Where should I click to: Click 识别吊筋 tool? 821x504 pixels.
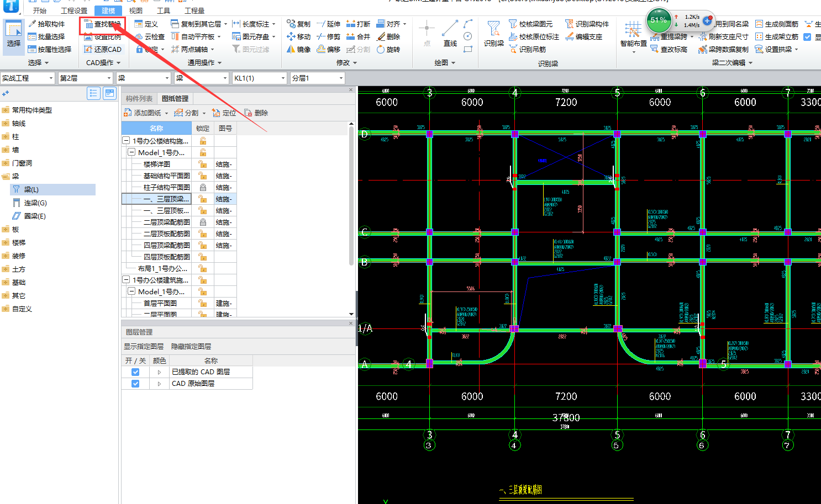[528, 49]
